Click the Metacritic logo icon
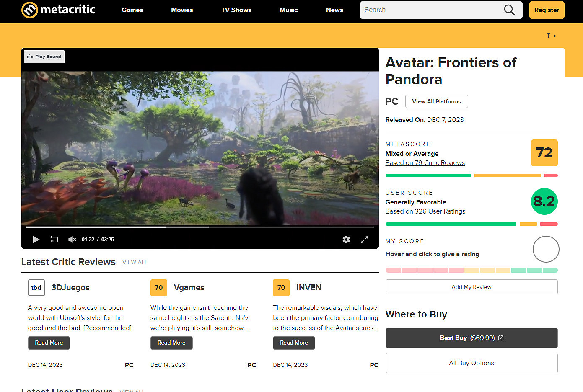Image resolution: width=583 pixels, height=392 pixels. point(30,10)
